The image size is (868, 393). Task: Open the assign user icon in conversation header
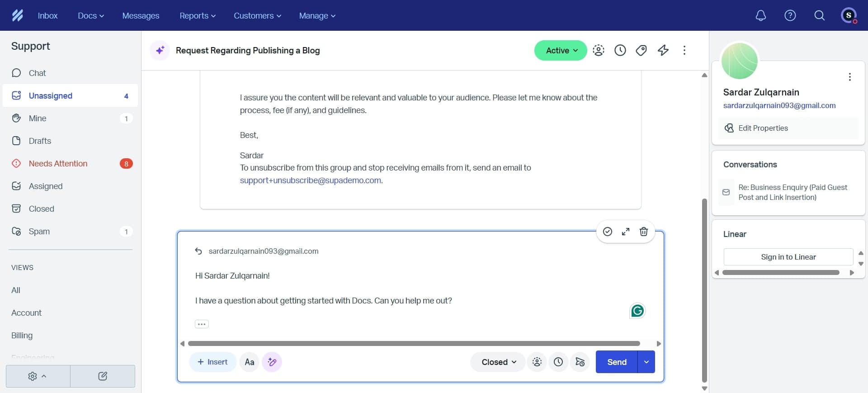[599, 50]
